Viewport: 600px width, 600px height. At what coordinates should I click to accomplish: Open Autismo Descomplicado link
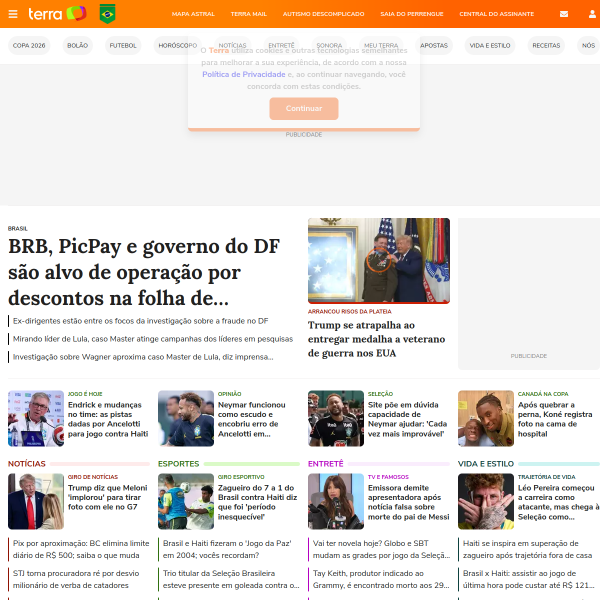[323, 14]
